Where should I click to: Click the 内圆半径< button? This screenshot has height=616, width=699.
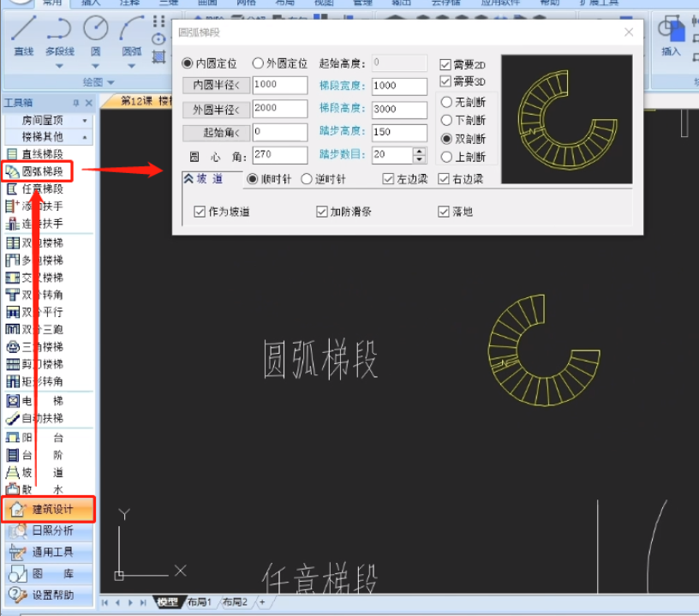click(216, 85)
